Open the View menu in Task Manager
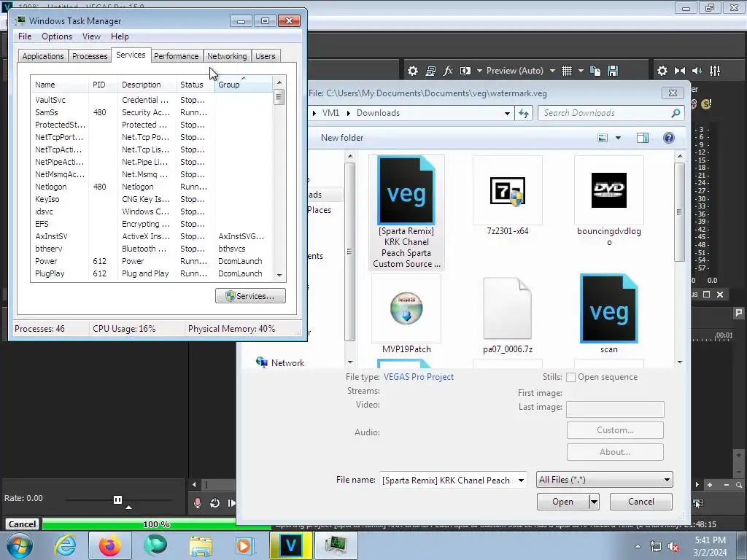Screen dimensions: 747x560 tap(91, 36)
